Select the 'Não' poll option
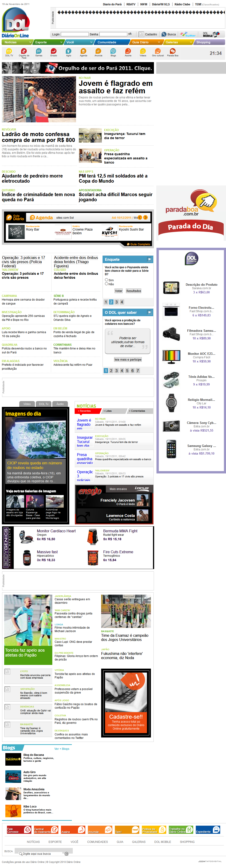Image resolution: width=226 pixels, height=868 pixels. click(106, 284)
